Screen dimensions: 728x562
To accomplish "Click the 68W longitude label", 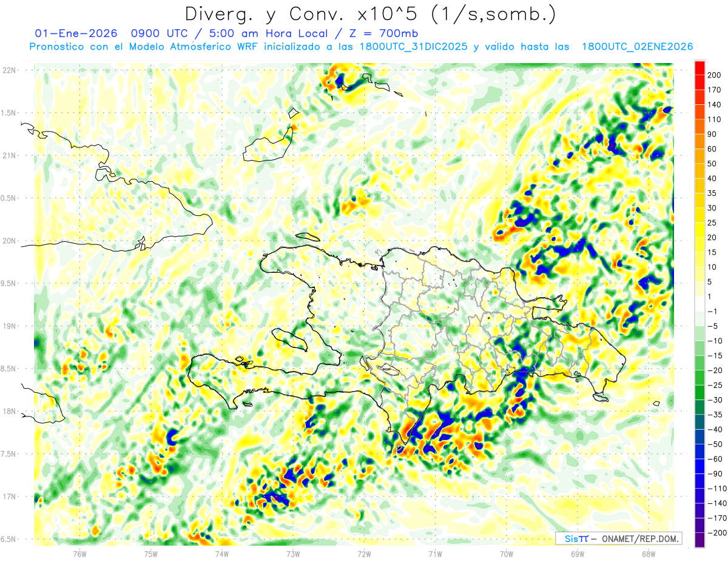I will pos(648,554).
